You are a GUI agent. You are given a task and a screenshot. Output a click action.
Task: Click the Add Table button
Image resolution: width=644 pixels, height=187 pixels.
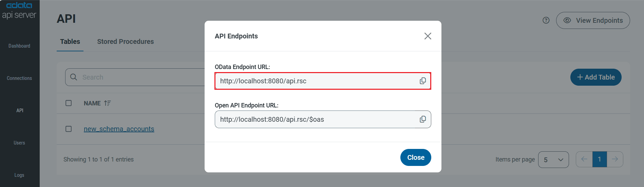(x=595, y=77)
